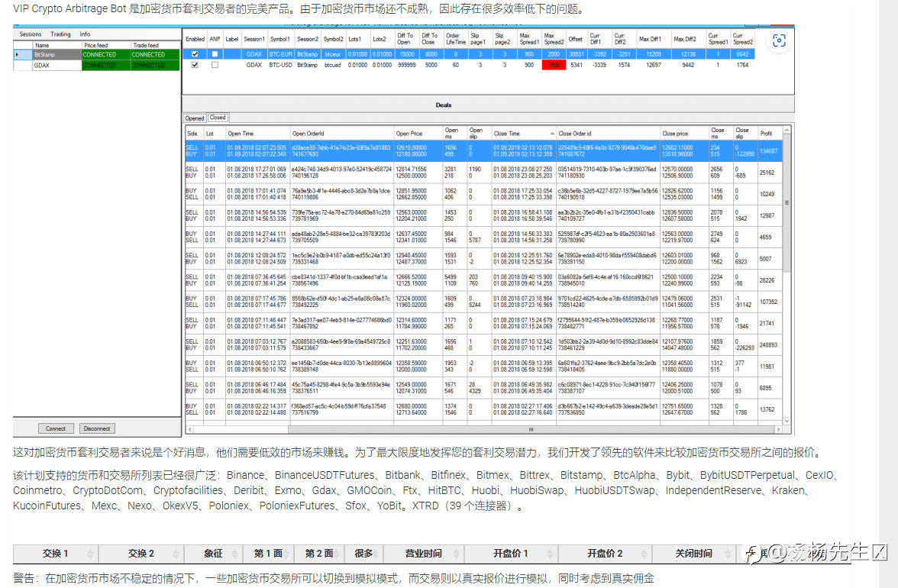Click sort arrows on 开盘价 2 column
This screenshot has width=898, height=588.
644,554
